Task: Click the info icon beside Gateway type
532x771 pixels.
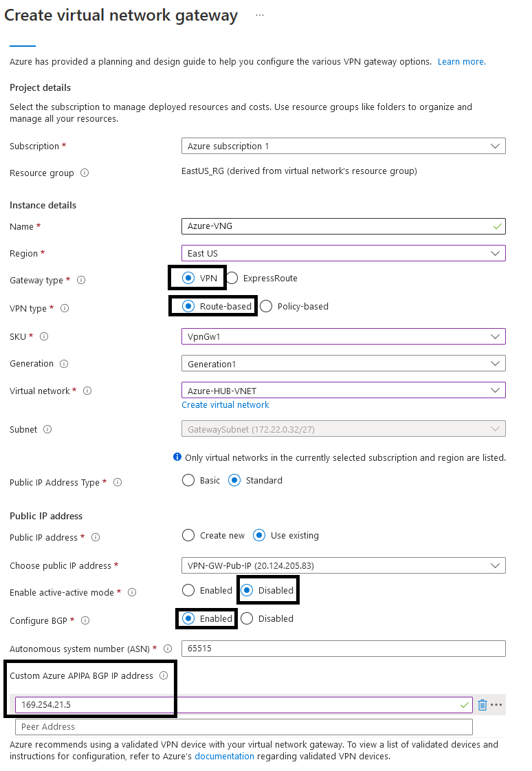Action: pyautogui.click(x=81, y=281)
